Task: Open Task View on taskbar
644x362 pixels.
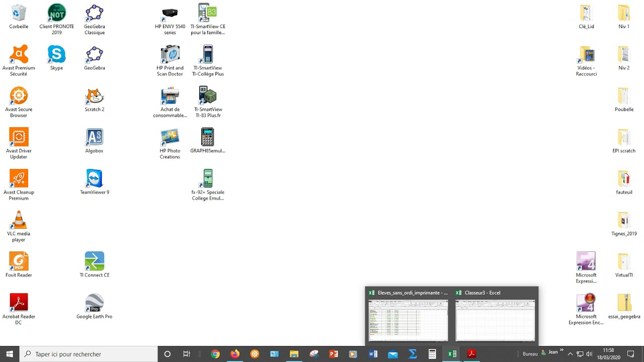Action: tap(187, 354)
